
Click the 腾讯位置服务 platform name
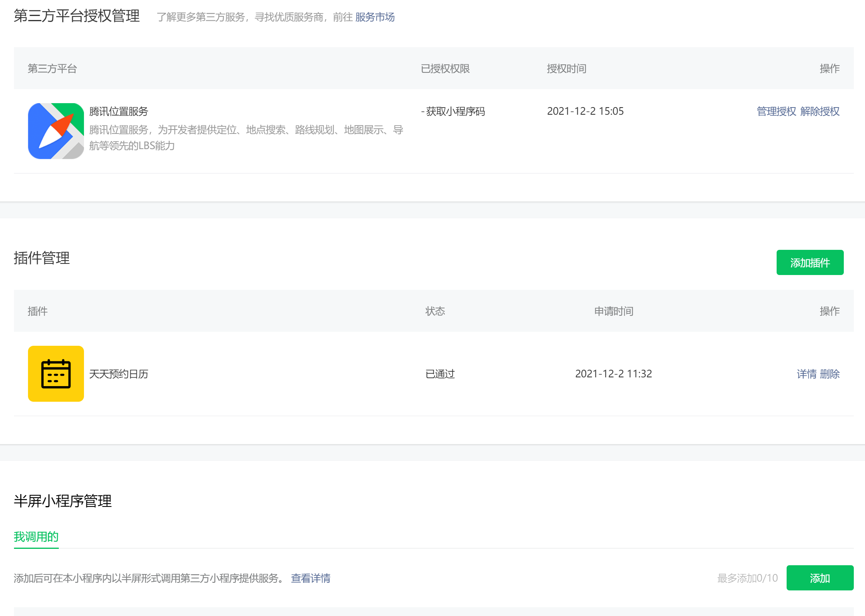[118, 112]
